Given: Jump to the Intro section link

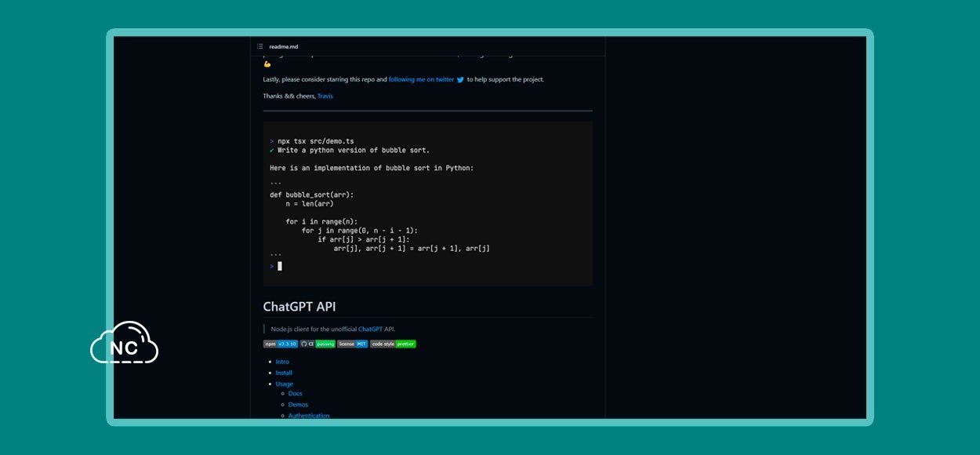Looking at the screenshot, I should tap(282, 362).
